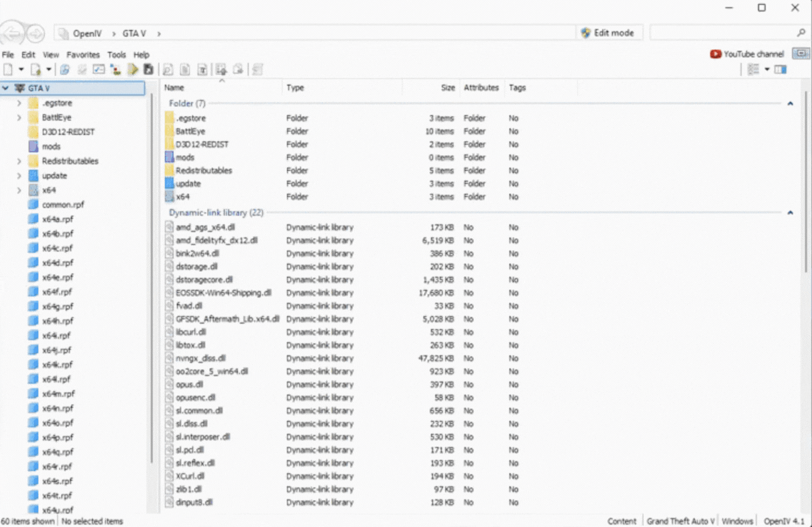Click the update folder icon in the file list
The height and width of the screenshot is (527, 812).
click(169, 183)
